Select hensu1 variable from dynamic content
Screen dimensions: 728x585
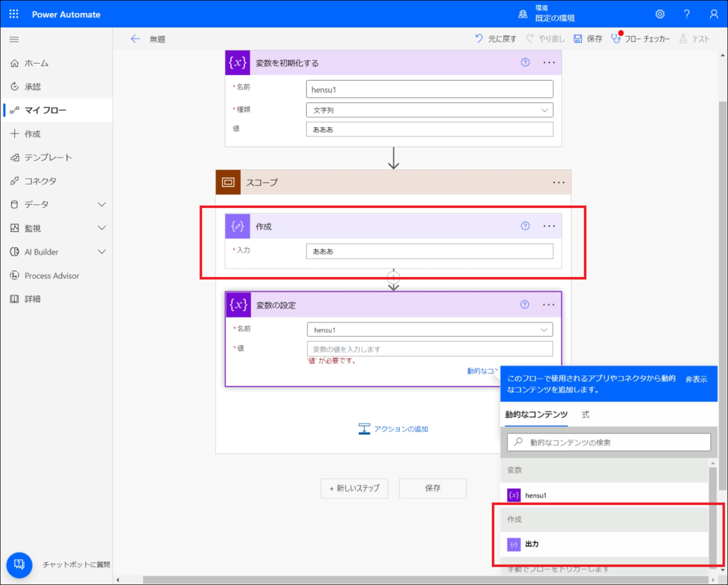click(604, 495)
